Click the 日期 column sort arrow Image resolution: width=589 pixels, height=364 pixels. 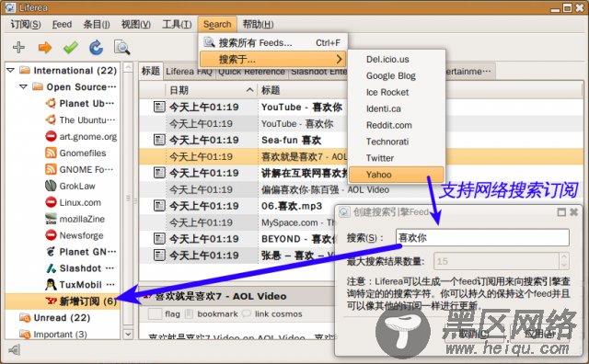pyautogui.click(x=249, y=90)
